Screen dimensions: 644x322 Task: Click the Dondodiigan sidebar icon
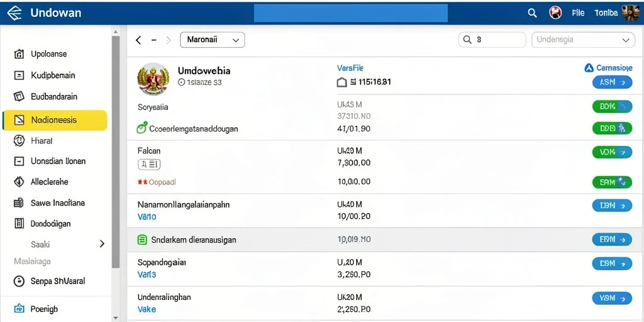pos(19,223)
